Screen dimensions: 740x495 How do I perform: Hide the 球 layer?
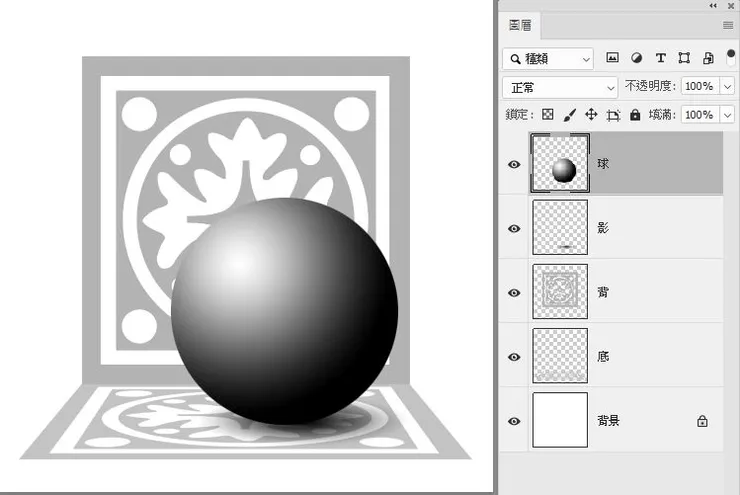pos(514,164)
